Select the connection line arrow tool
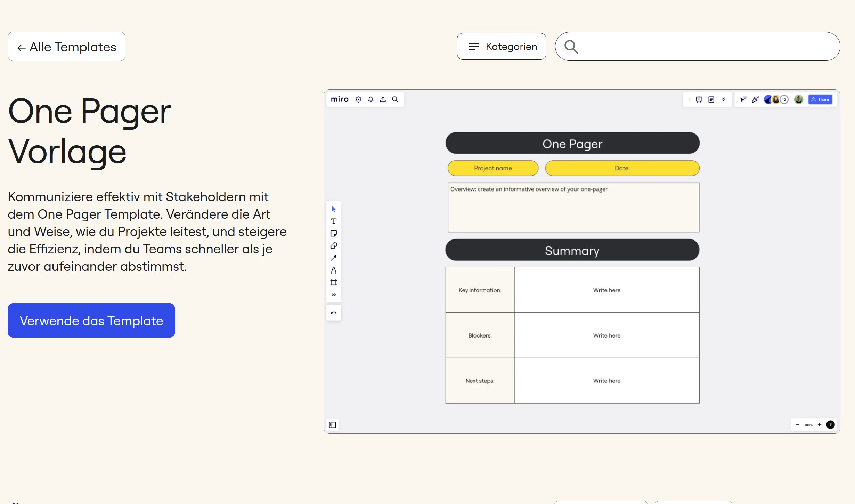 click(x=334, y=258)
